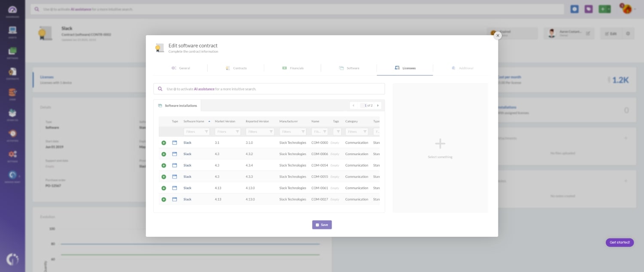Add the Slack installation COM-0061 row
This screenshot has height=272, width=644.
[164, 188]
